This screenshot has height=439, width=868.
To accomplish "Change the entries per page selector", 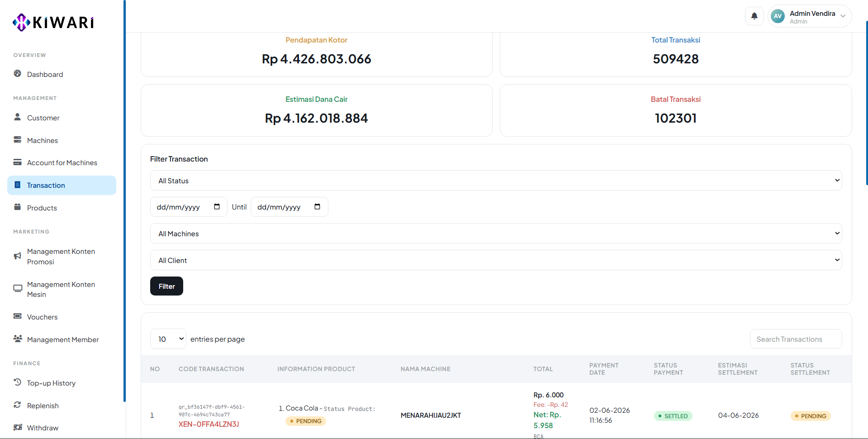I will coord(168,339).
